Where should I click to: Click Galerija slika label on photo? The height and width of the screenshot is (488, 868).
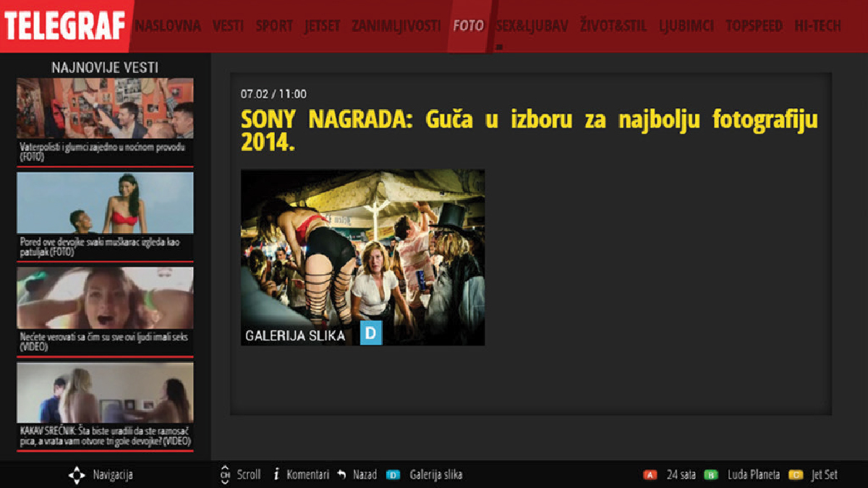point(295,335)
